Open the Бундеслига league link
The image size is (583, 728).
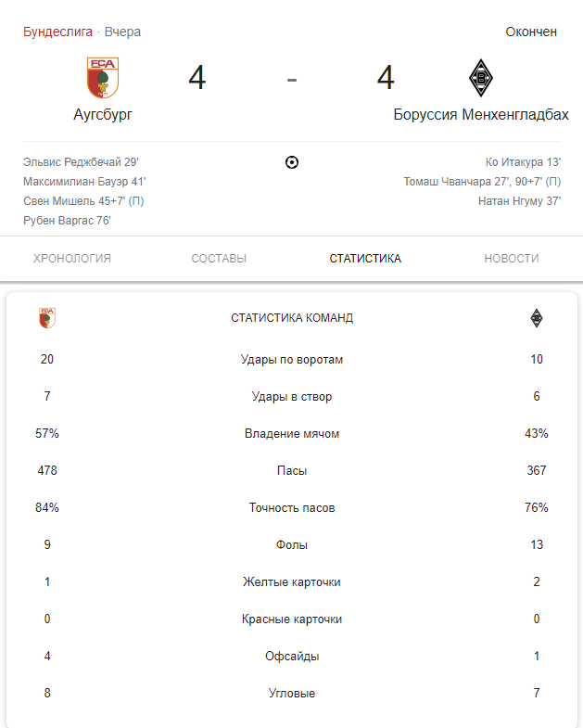tap(58, 32)
